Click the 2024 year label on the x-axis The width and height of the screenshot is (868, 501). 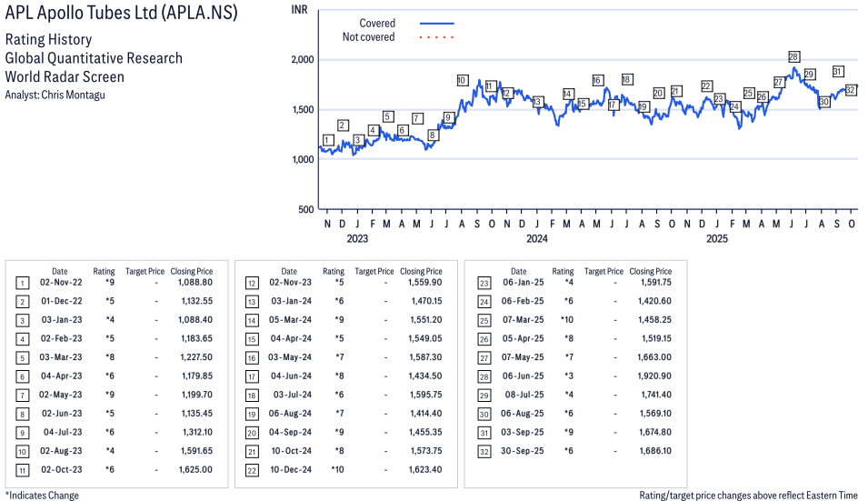(x=536, y=239)
